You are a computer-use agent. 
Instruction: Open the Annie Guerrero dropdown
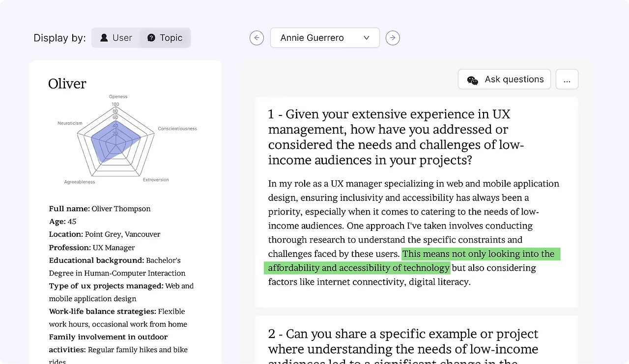(325, 38)
